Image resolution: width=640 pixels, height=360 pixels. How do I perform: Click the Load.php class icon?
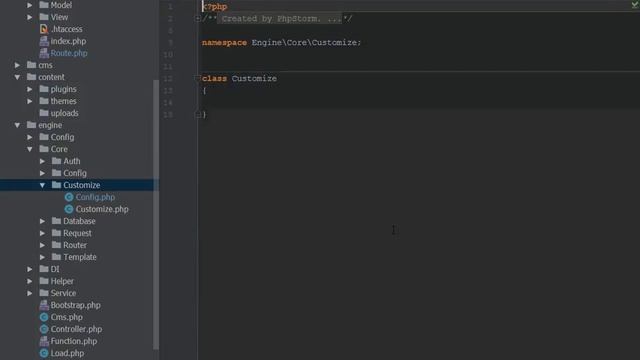click(x=44, y=353)
